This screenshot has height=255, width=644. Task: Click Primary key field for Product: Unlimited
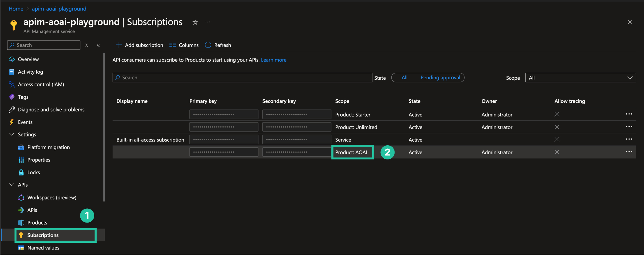pyautogui.click(x=224, y=127)
